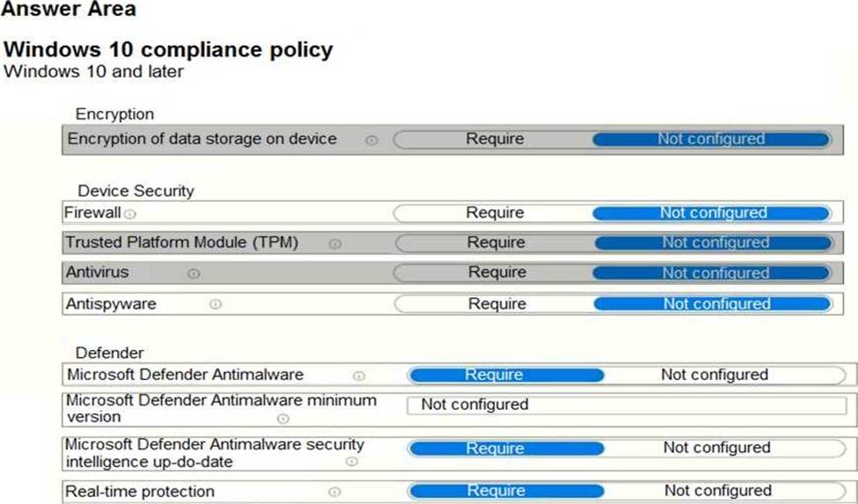Screen dimensions: 858x504
Task: Click the Real-time protection info icon
Action: click(334, 492)
